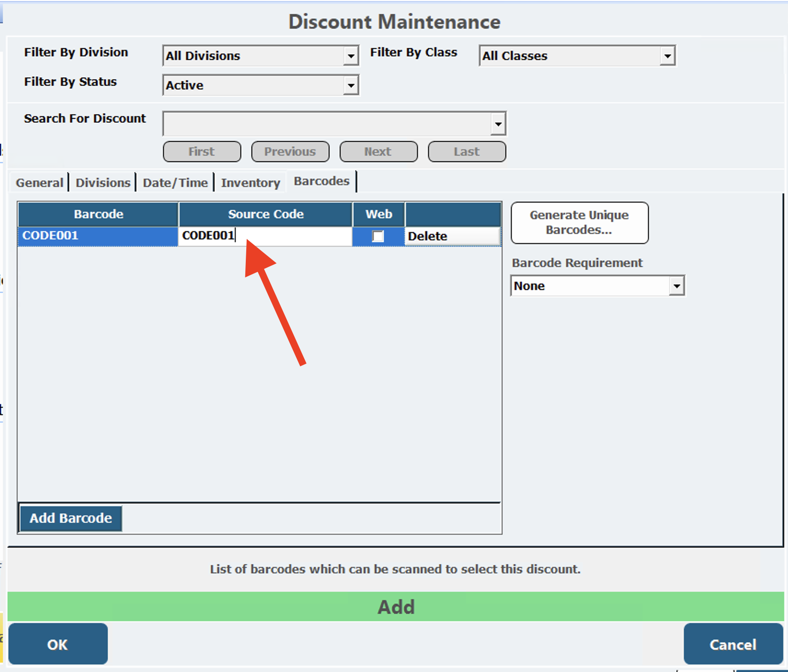Go to the First discount record

click(202, 151)
